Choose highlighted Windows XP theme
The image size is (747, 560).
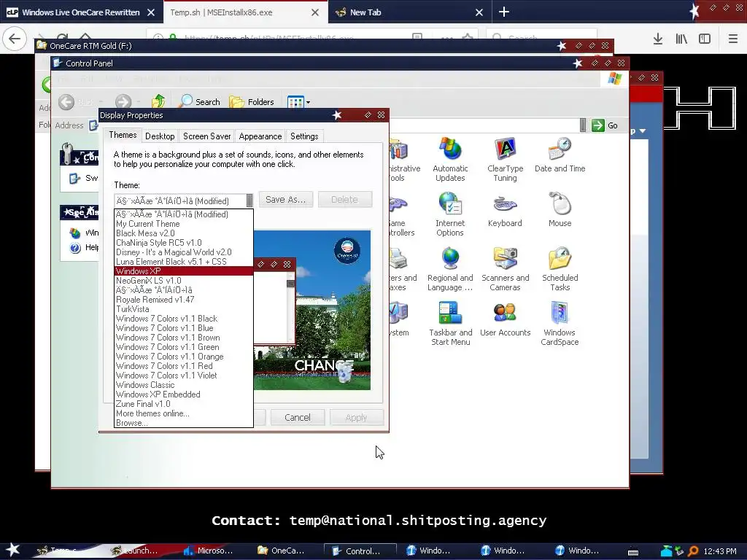(x=184, y=271)
